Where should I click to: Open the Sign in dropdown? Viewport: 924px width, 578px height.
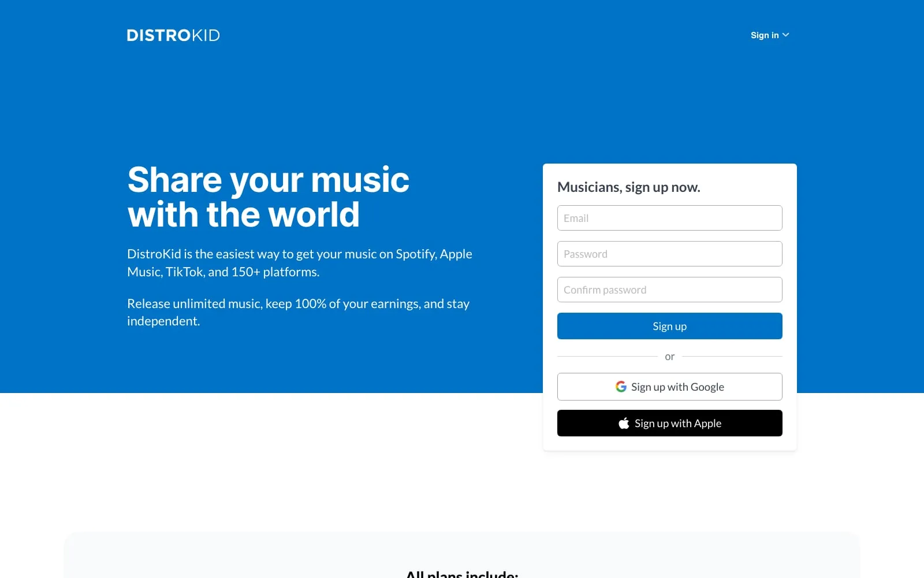point(769,35)
